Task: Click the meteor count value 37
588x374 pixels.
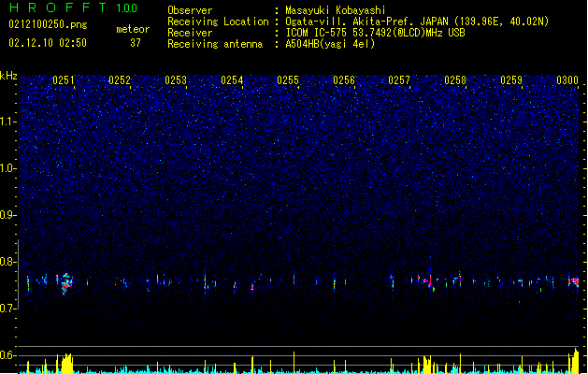Action: [x=136, y=43]
